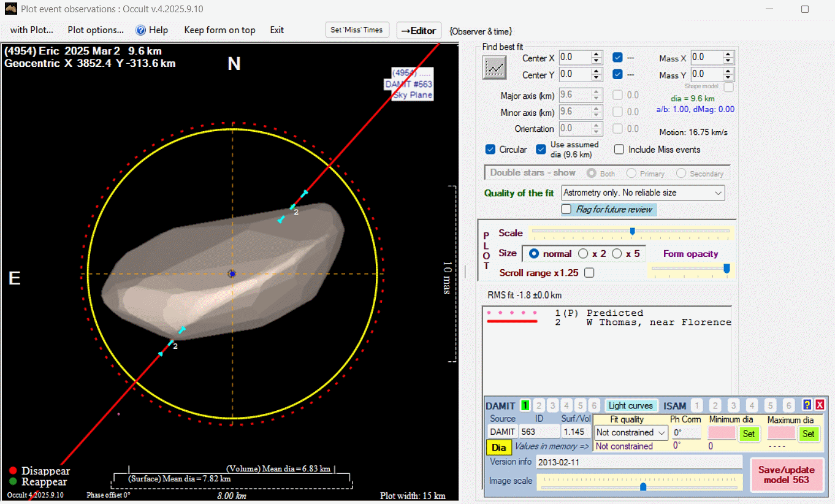The height and width of the screenshot is (504, 835).
Task: Select the x 2 size radio button
Action: [583, 254]
